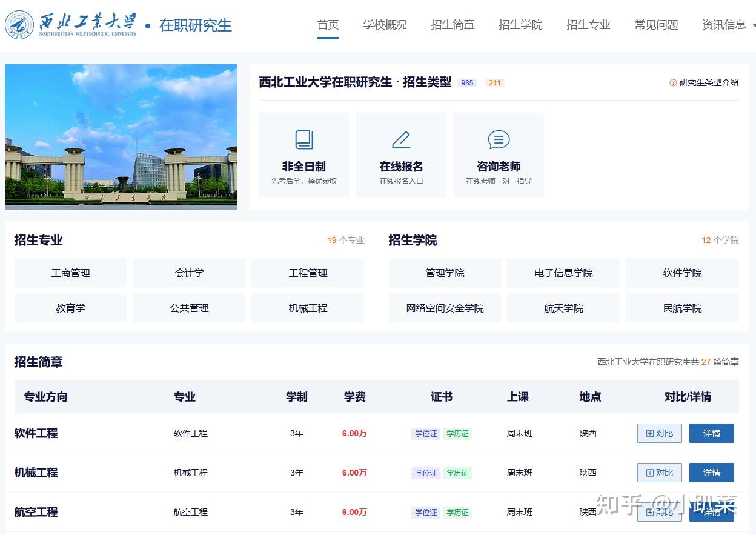
Task: Click the 12 个学院 count link
Action: pos(720,240)
